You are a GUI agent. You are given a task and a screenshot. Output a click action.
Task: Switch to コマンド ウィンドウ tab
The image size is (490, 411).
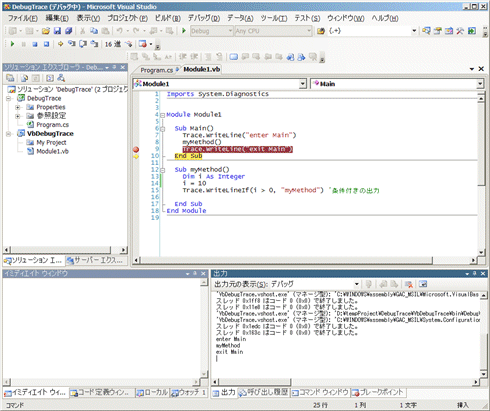pos(320,392)
